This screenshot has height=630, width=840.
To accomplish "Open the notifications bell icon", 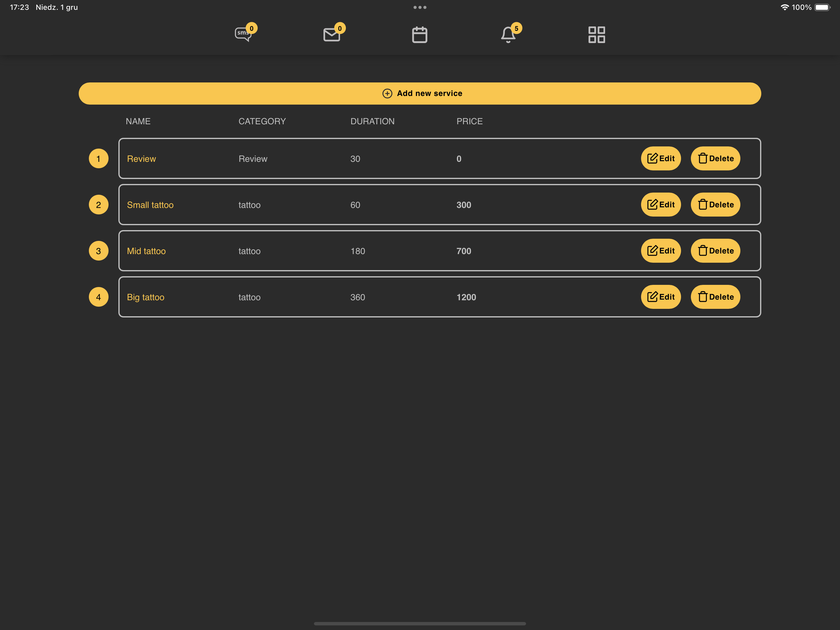I will tap(508, 34).
